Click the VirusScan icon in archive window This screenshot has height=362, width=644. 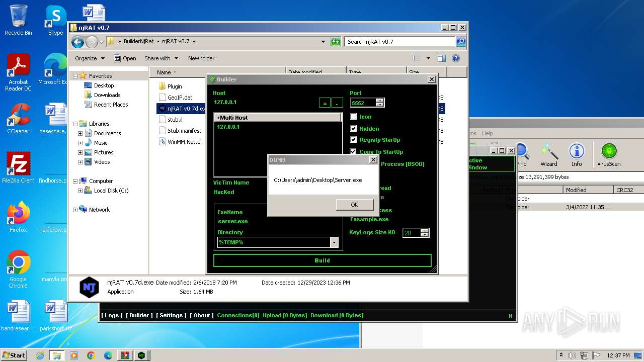(609, 155)
